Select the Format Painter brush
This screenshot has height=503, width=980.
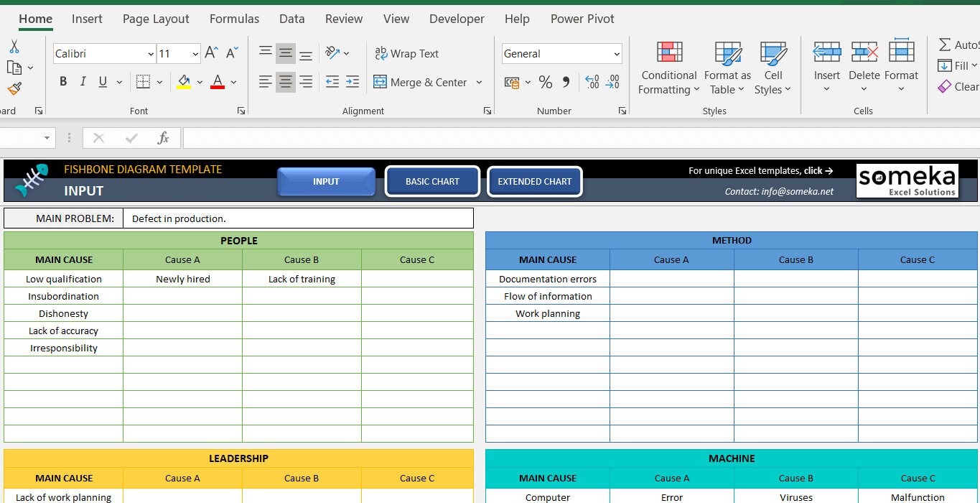14,89
